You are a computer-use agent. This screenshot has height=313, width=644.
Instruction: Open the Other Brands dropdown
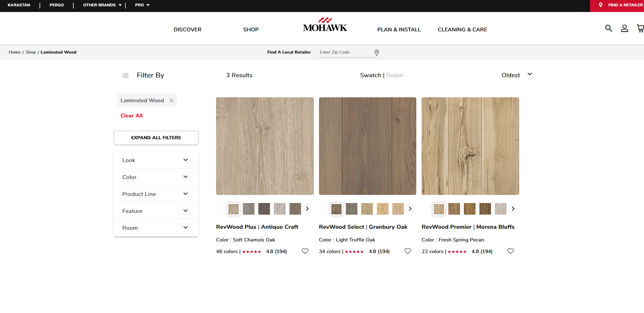[102, 5]
